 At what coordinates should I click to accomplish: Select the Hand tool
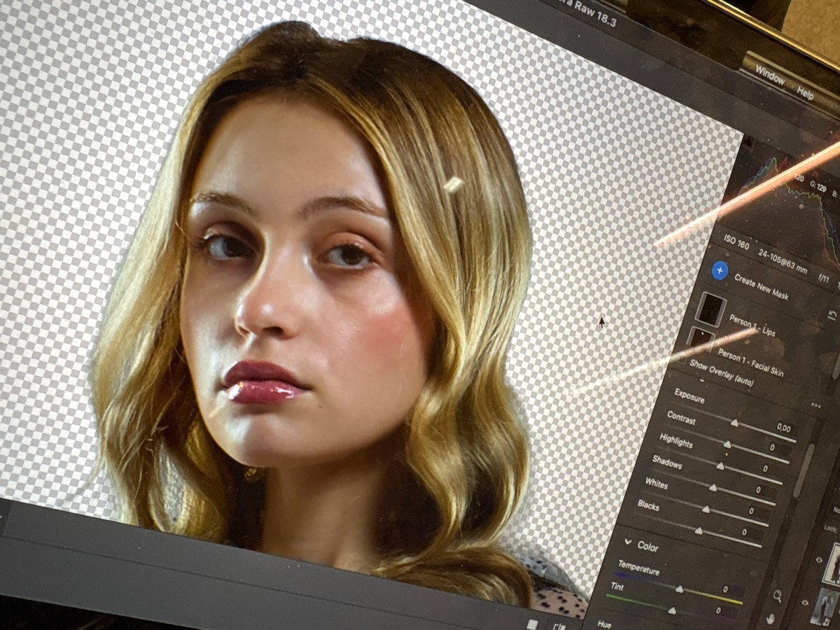coord(771,619)
